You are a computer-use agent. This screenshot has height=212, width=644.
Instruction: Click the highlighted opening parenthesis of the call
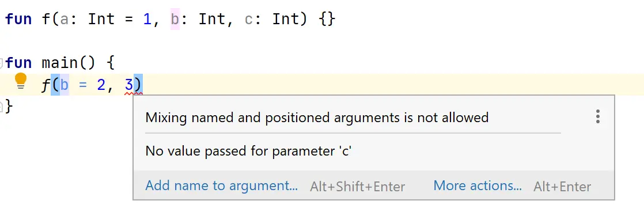[55, 85]
